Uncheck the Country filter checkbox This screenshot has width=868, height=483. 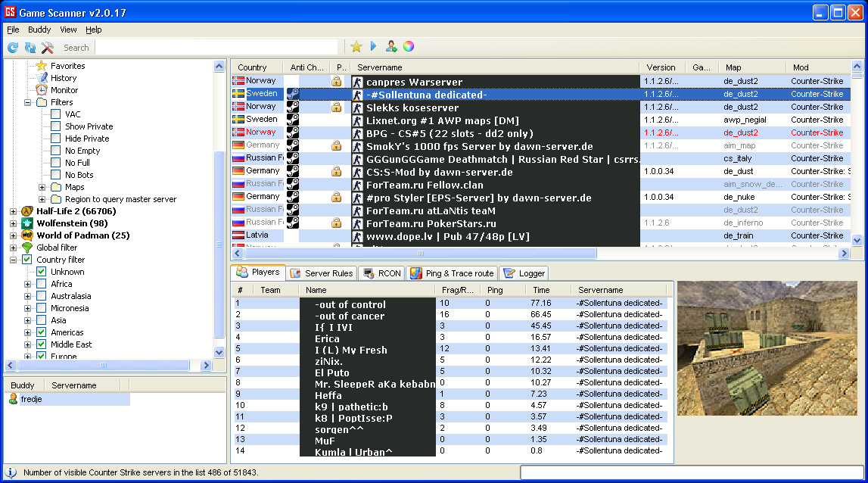click(x=27, y=260)
